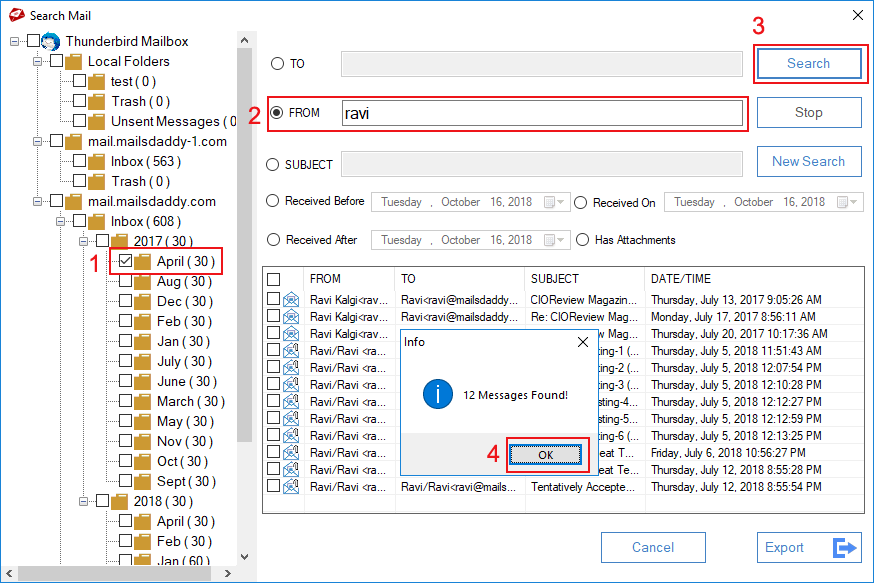Click the Stop button

point(809,113)
